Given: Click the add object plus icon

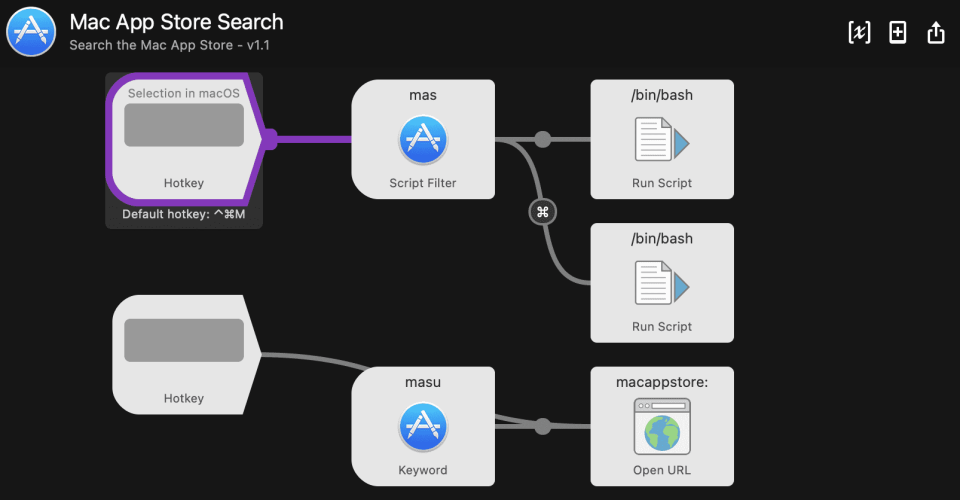Looking at the screenshot, I should point(898,32).
